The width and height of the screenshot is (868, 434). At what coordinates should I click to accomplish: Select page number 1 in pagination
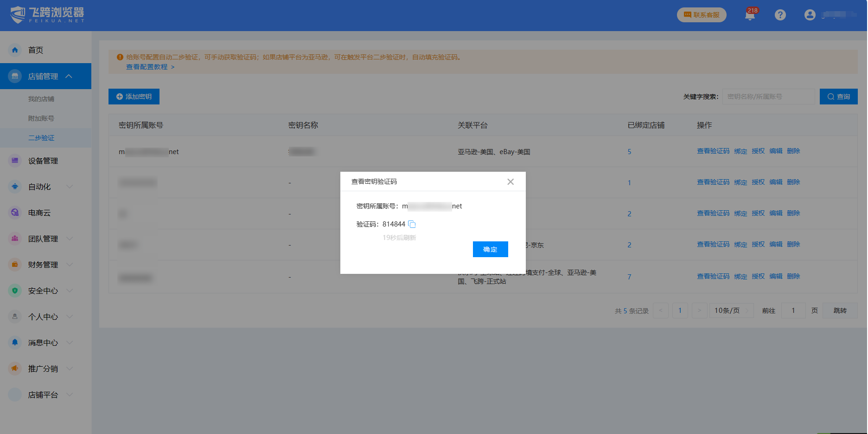(680, 311)
